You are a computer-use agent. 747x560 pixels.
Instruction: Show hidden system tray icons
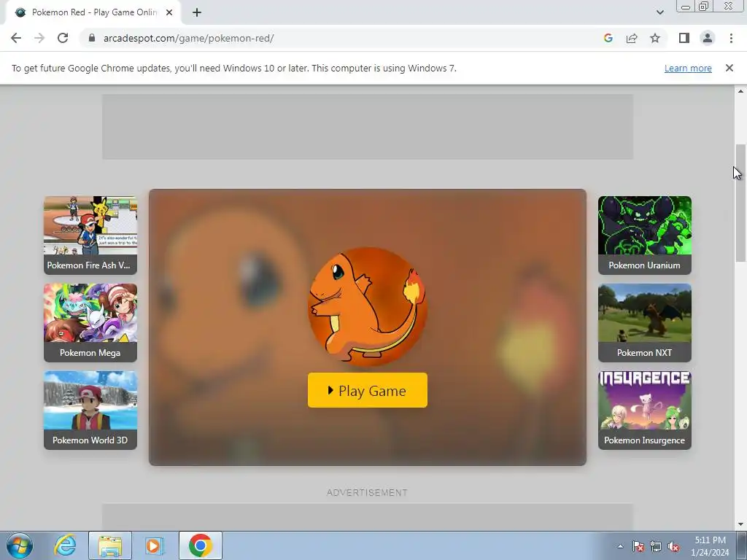click(620, 546)
